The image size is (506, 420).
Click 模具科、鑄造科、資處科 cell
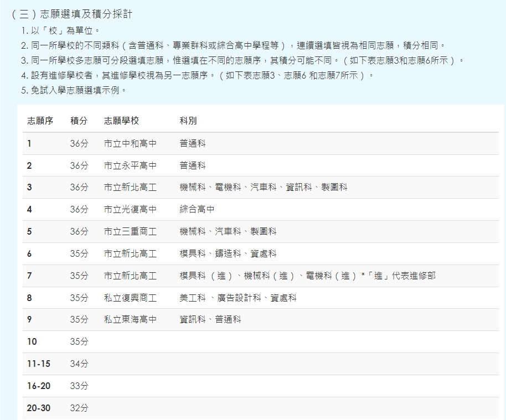(228, 253)
